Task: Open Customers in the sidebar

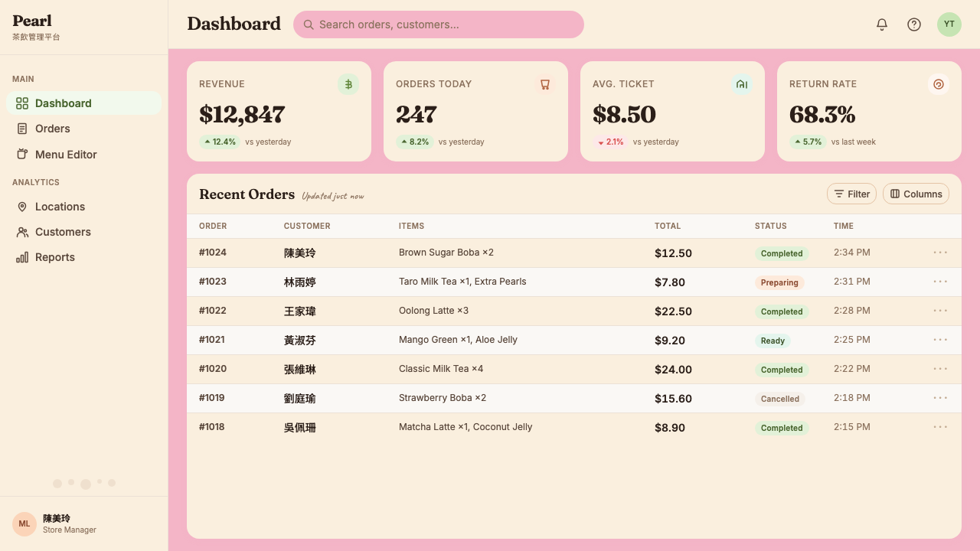Action: (84, 232)
